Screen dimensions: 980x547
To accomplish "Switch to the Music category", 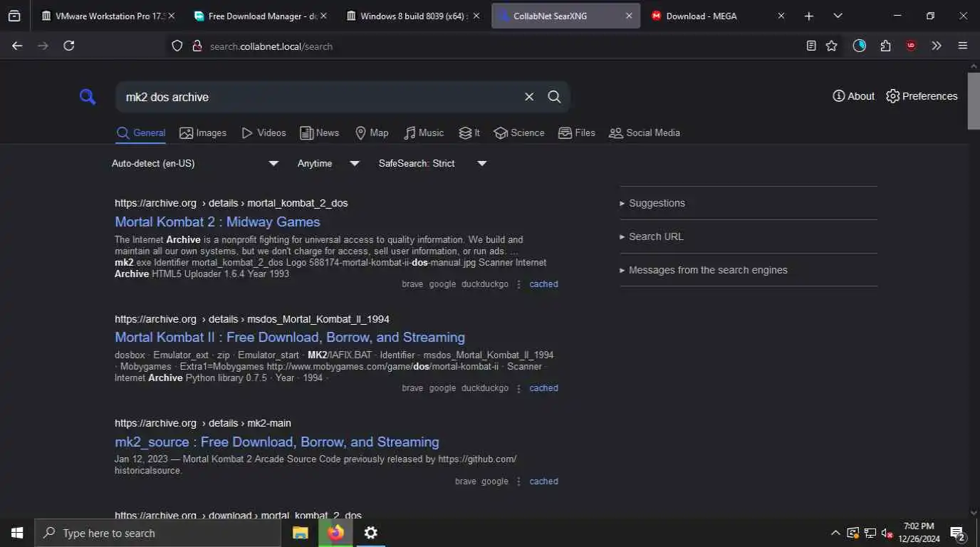I will point(424,133).
